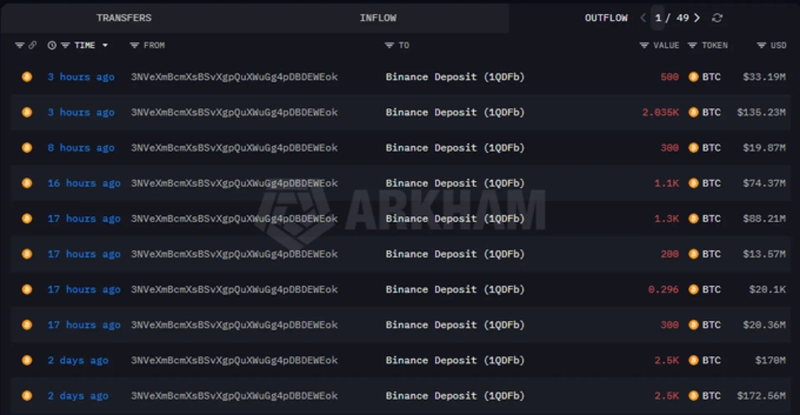Switch to the INFLOW tab
Viewport: 800px width, 415px height.
[378, 18]
